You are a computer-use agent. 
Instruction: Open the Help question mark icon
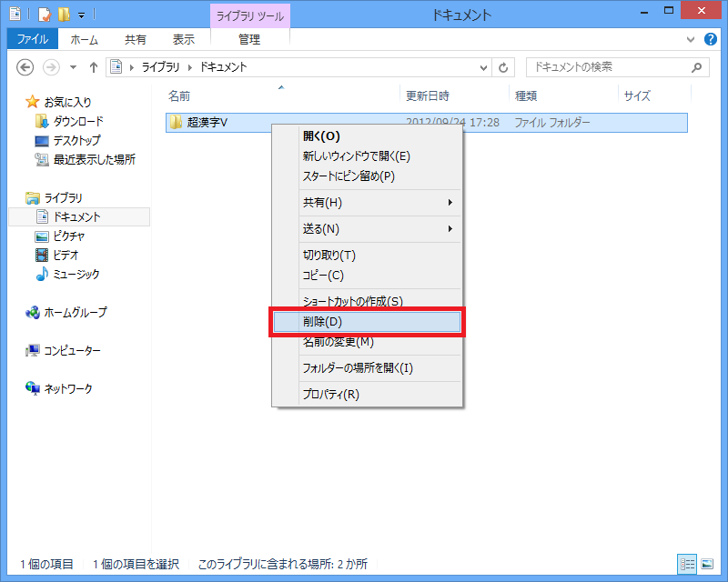coord(711,40)
